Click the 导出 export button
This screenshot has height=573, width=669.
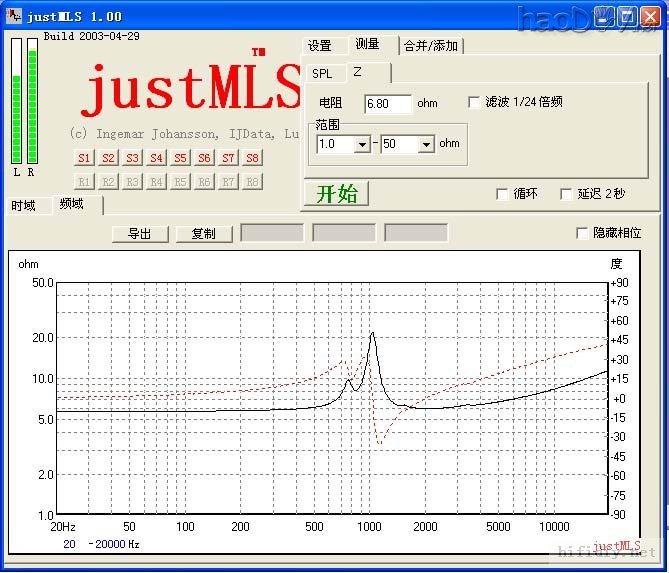[x=140, y=234]
